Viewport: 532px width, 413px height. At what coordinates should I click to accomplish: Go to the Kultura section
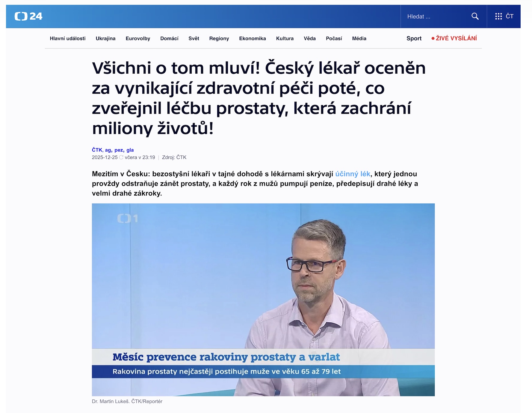point(285,38)
